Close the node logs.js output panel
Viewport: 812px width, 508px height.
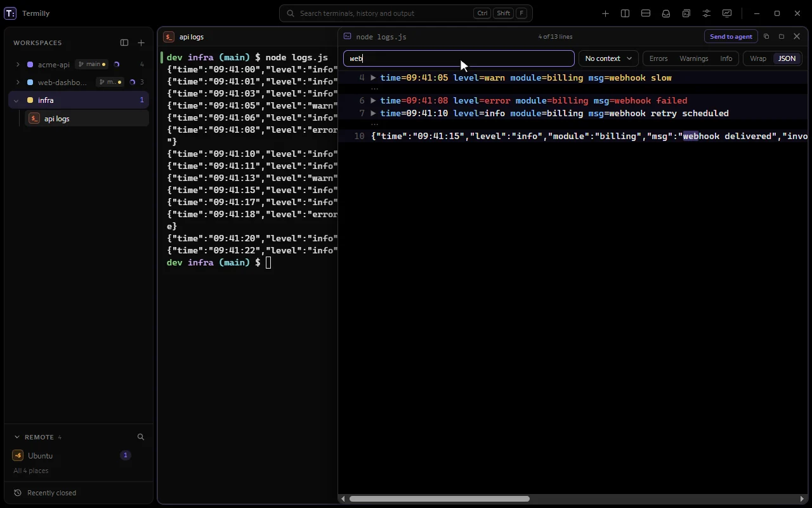click(x=797, y=37)
